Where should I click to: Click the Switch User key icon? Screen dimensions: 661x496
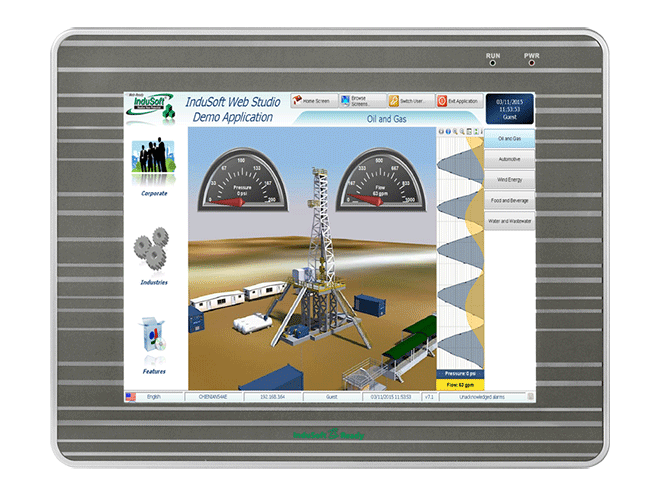[394, 100]
